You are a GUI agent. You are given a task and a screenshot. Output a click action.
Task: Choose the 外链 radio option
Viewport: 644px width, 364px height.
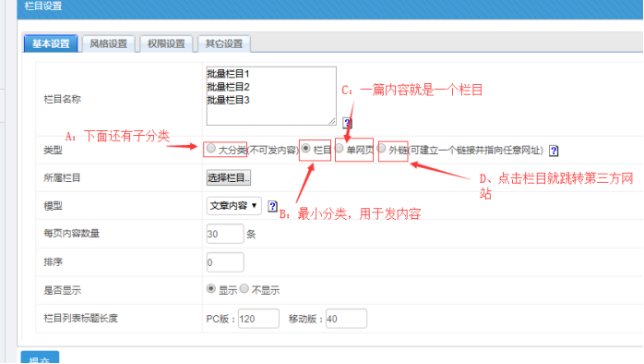click(x=382, y=148)
